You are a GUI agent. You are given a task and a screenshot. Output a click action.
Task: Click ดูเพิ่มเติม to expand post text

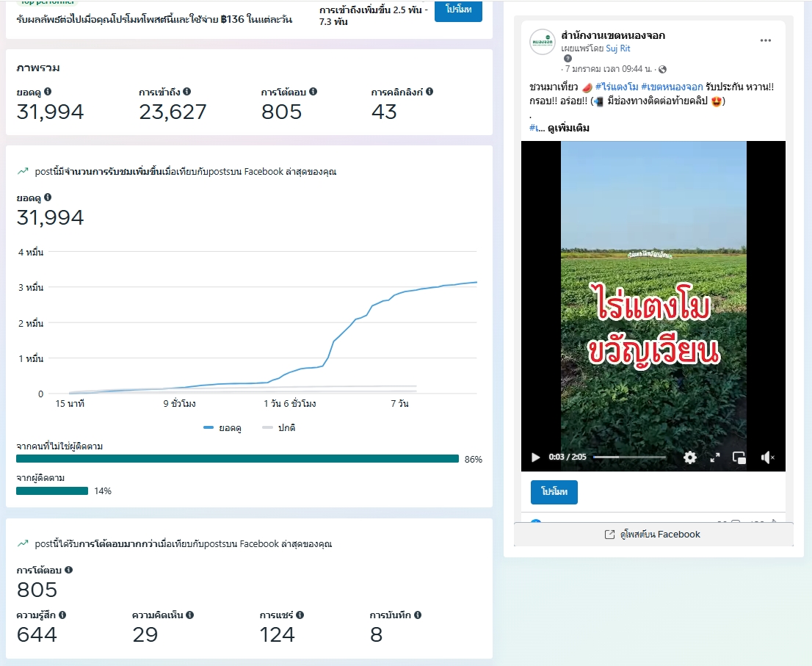[x=568, y=128]
